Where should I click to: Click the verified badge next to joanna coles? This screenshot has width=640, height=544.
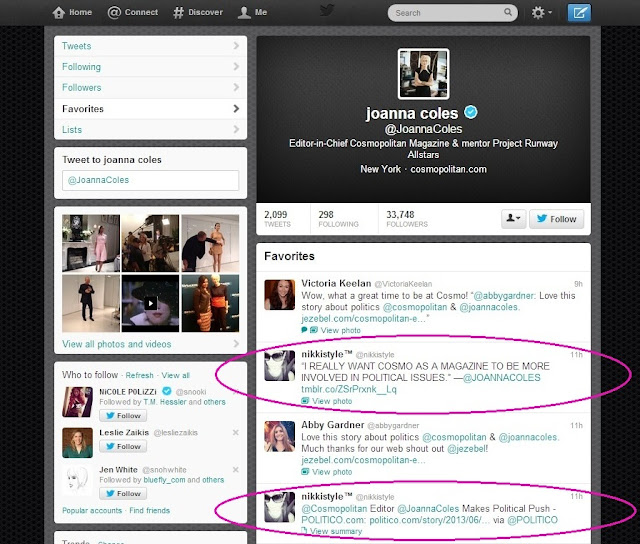pos(471,112)
